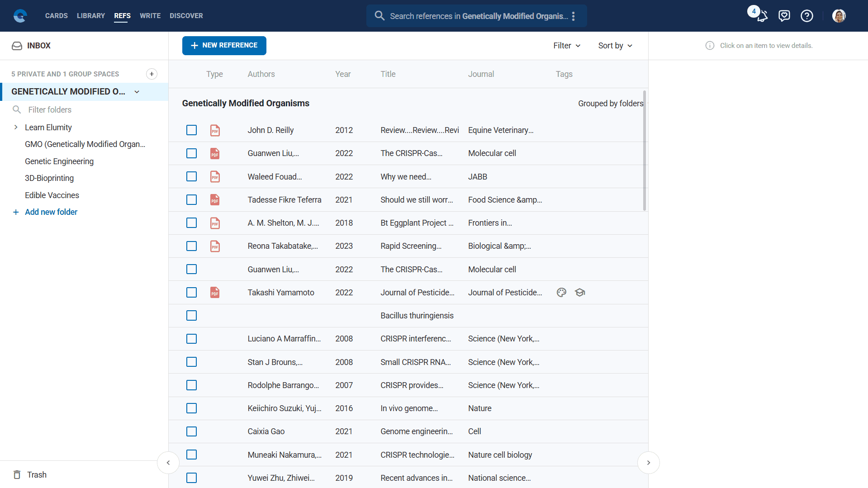Go to the DISCOVER tab

pyautogui.click(x=186, y=16)
